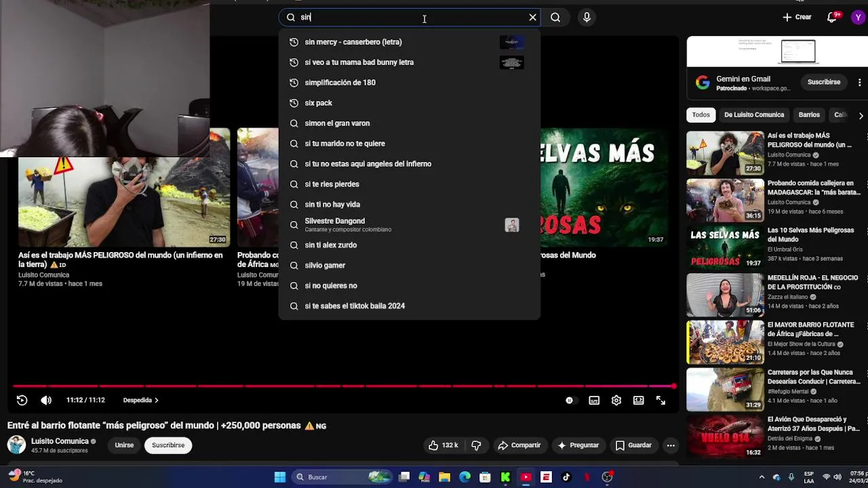Select suggestion 'si veo a tu mama bad bunny letra'

coord(410,62)
